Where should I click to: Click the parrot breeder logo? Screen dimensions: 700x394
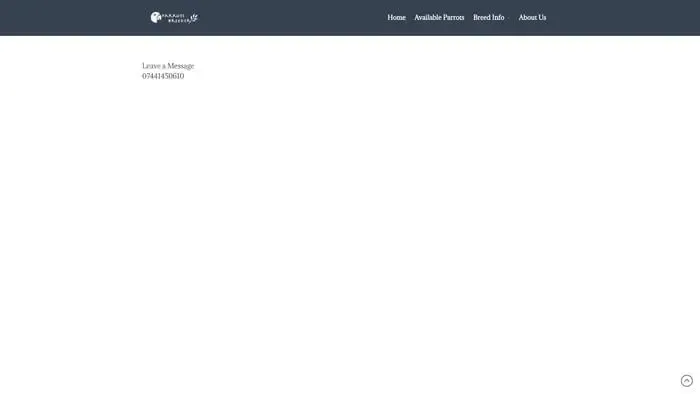click(x=174, y=18)
